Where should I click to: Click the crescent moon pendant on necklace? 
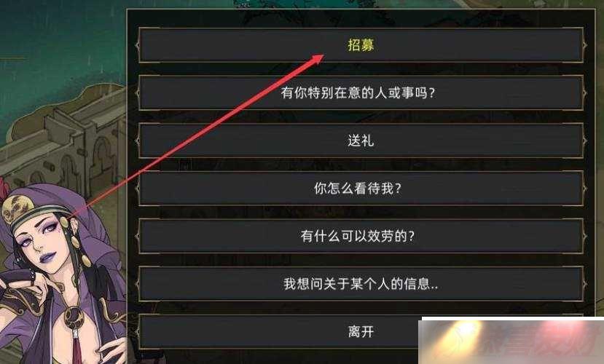[74, 317]
